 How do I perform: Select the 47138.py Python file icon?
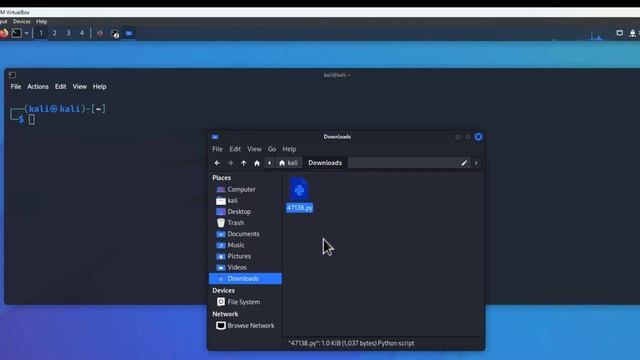coord(299,189)
